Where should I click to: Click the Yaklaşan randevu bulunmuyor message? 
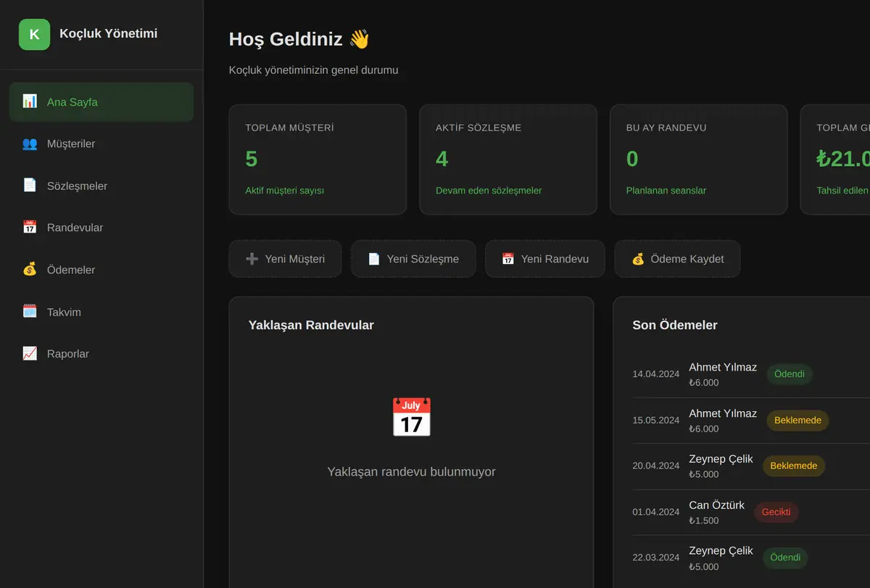coord(411,472)
